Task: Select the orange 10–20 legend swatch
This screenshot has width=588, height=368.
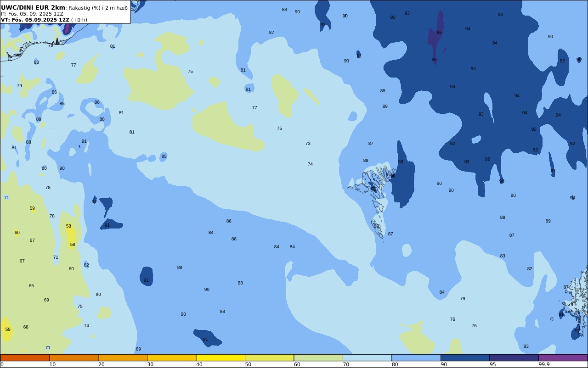Action: pyautogui.click(x=73, y=357)
